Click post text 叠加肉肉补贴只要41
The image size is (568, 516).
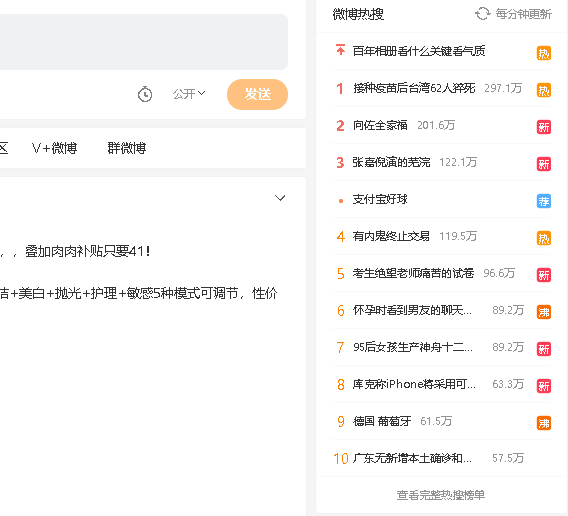[x=88, y=251]
